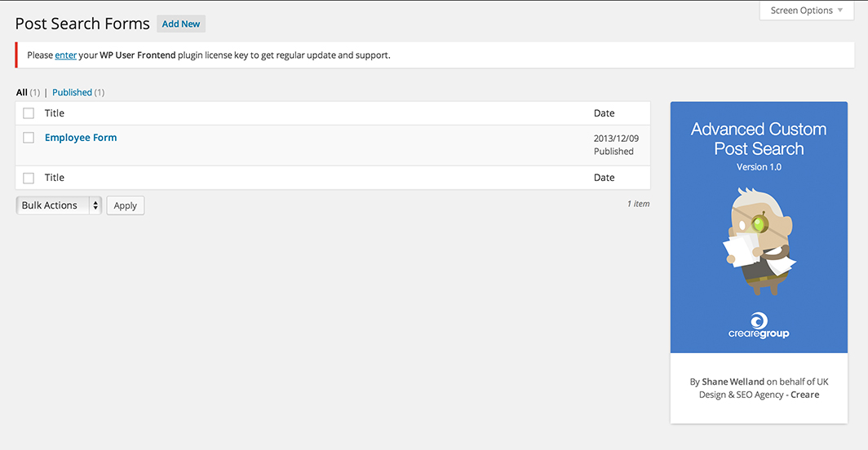Screen dimensions: 868x450
Task: Filter by Published forms
Action: (x=72, y=92)
